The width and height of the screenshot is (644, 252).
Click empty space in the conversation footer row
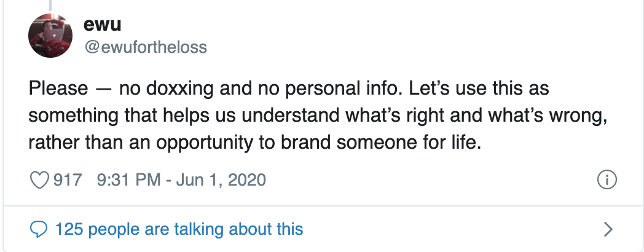click(x=452, y=229)
